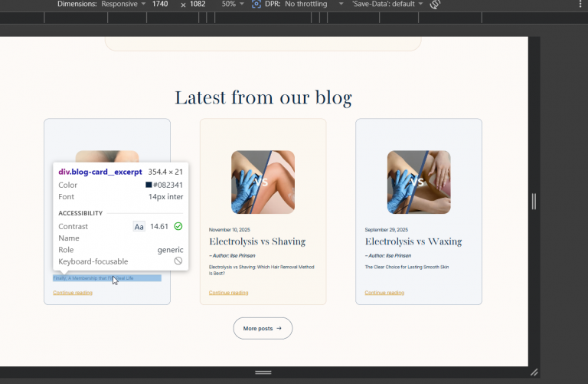Viewport: 588px width, 384px height.
Task: Click the date 'November 10, 2025'
Action: pos(230,230)
